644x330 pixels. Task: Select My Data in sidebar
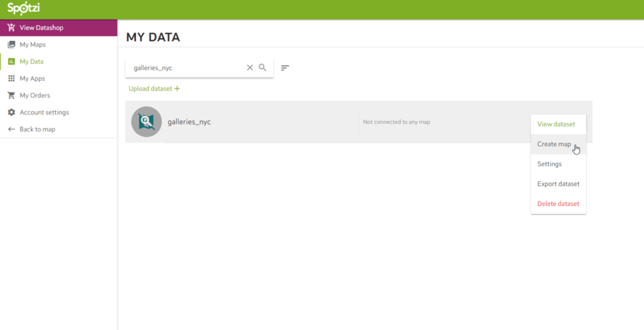point(58,61)
